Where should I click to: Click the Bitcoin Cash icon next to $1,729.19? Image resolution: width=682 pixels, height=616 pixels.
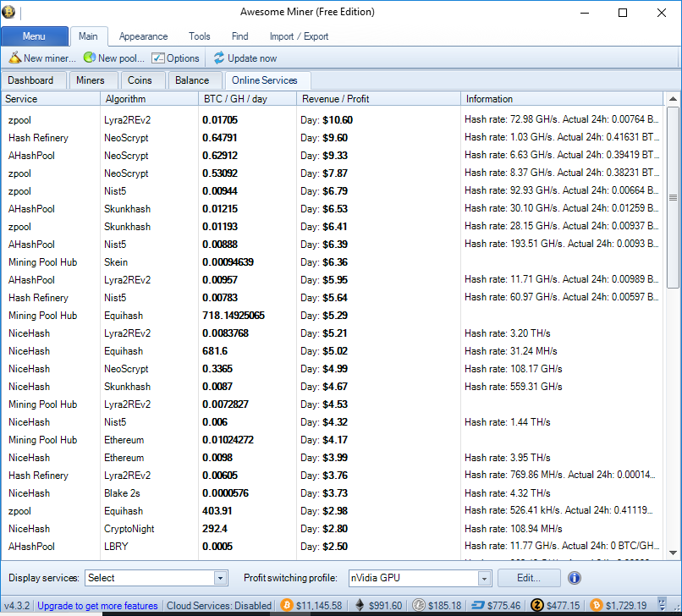pos(597,605)
